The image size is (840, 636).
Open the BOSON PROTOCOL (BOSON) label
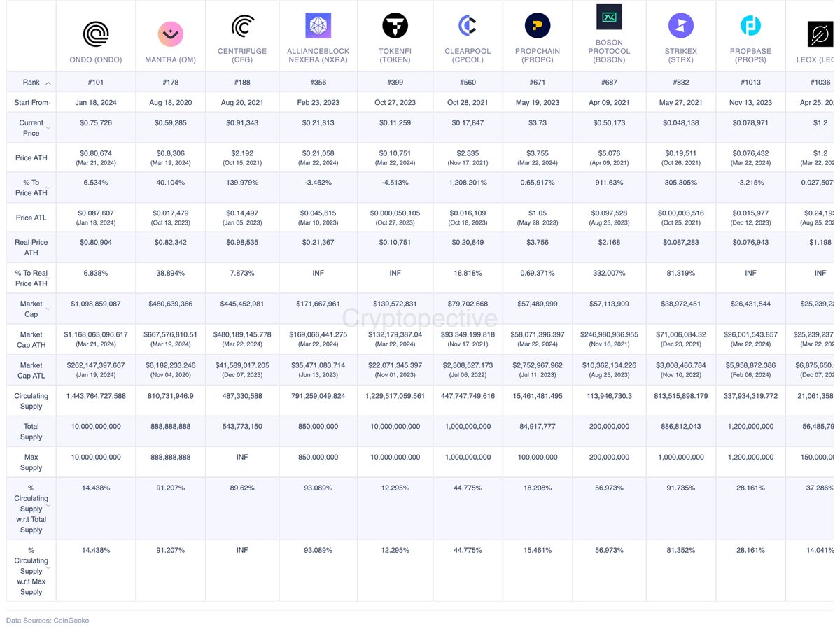pyautogui.click(x=609, y=51)
